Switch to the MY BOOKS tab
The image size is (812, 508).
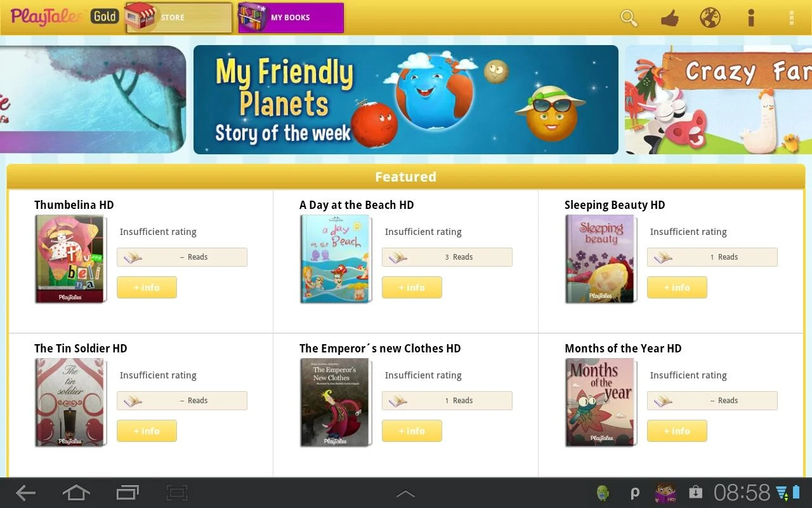291,18
